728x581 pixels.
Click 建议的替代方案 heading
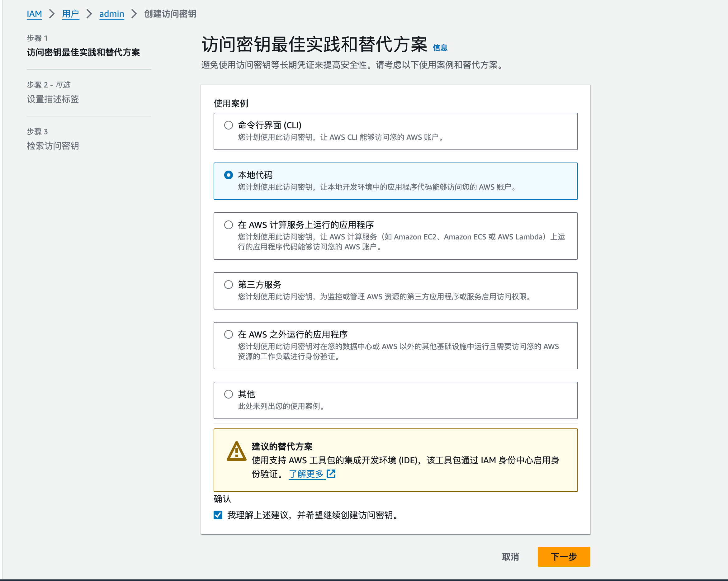tap(282, 446)
